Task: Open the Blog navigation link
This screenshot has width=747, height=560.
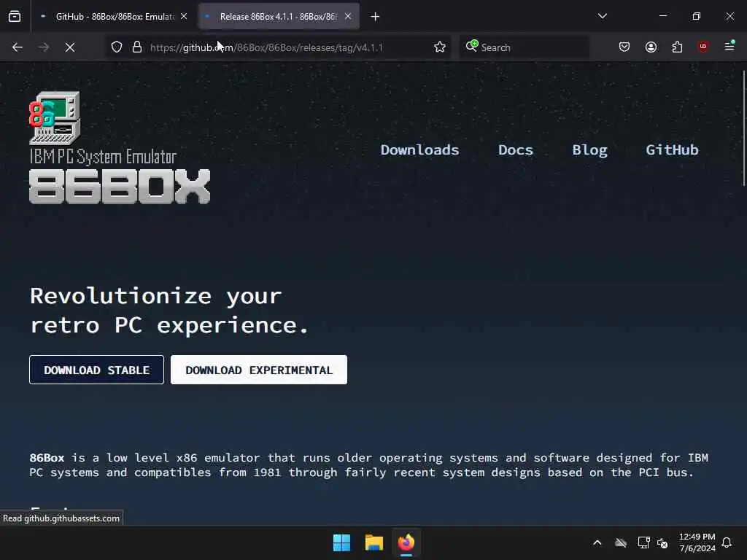Action: [589, 150]
